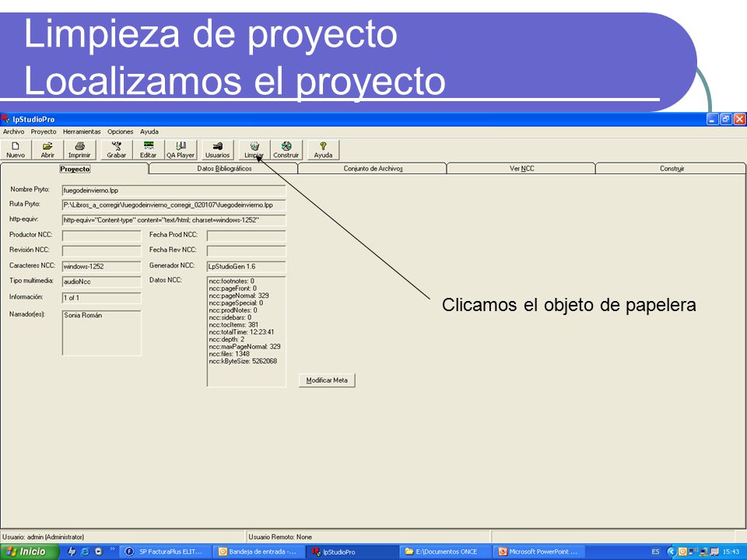Viewport: 747px width, 560px height.
Task: Switch to Bandeja de entrada taskbar button
Action: click(x=258, y=551)
